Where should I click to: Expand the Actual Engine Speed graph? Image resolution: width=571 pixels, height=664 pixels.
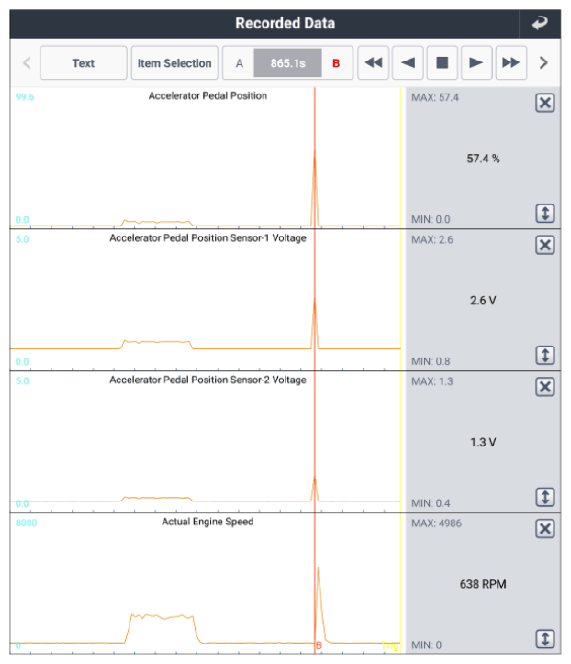[x=545, y=639]
